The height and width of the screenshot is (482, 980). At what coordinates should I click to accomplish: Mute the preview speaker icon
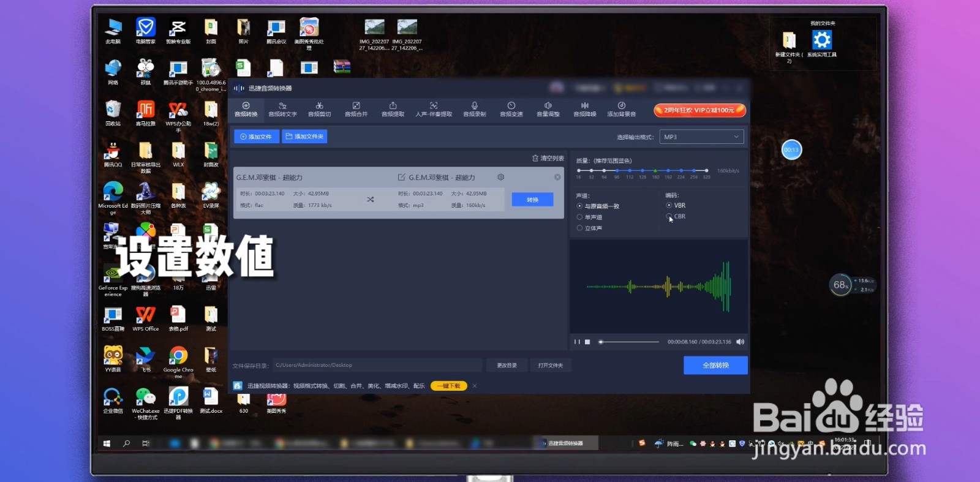(740, 342)
